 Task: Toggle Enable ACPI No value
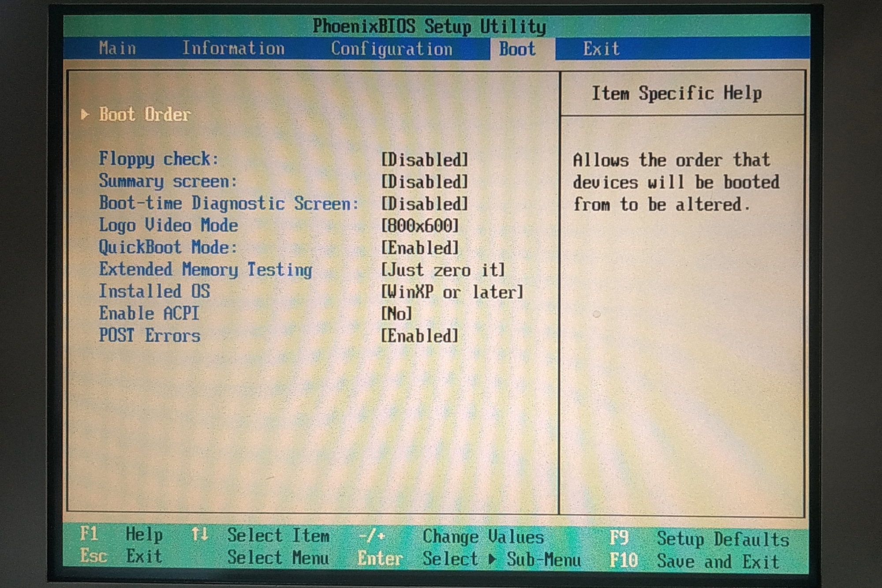[x=396, y=314]
